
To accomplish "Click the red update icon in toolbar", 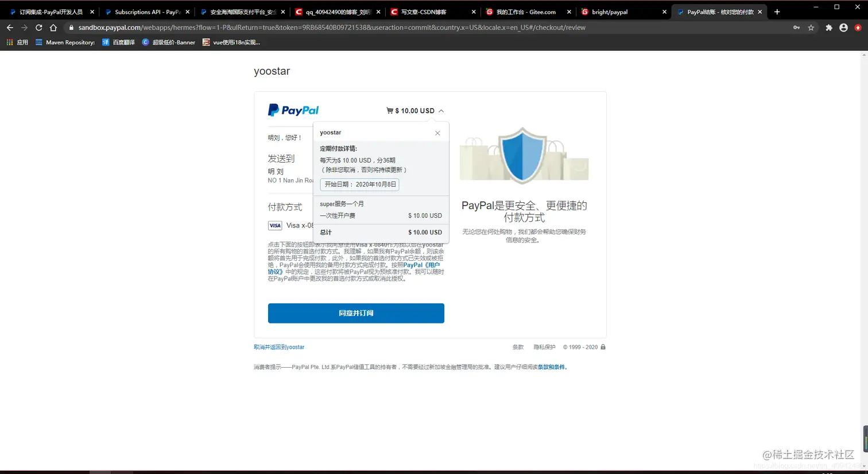I will [x=858, y=28].
